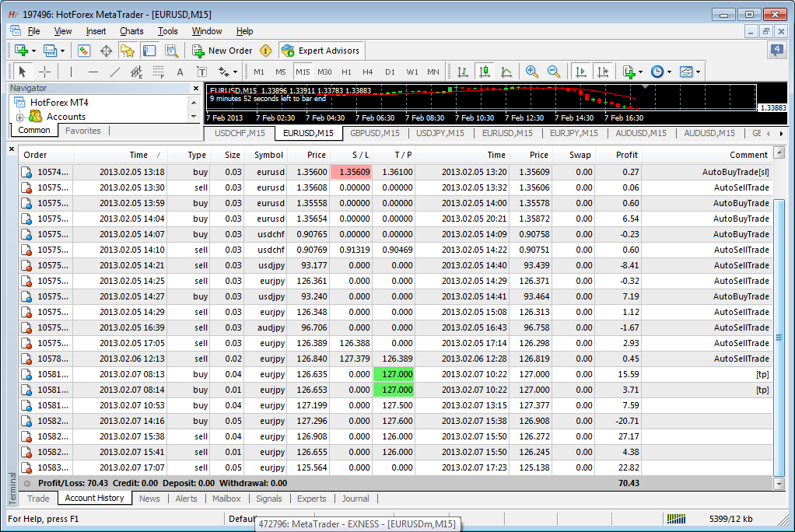Toggle the Expert Advisors button
795x532 pixels.
(321, 51)
